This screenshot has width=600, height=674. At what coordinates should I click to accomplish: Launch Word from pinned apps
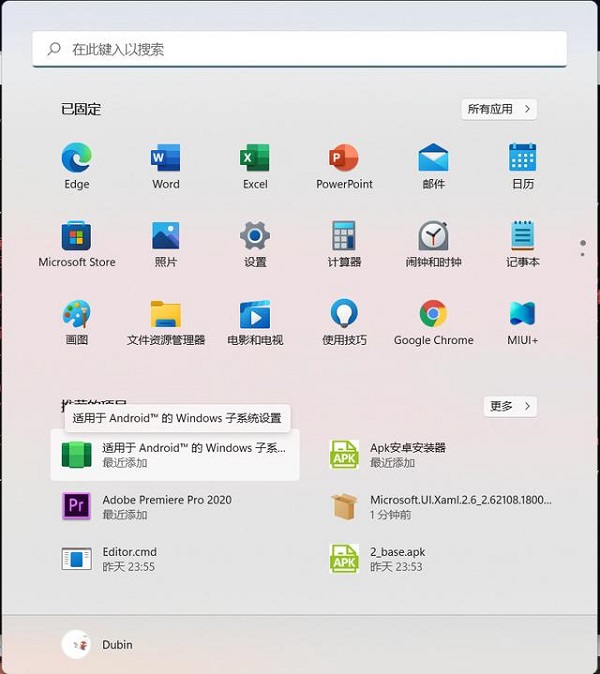tap(166, 166)
